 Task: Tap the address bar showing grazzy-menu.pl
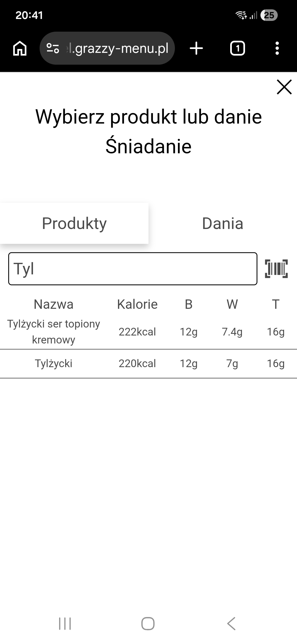point(118,48)
